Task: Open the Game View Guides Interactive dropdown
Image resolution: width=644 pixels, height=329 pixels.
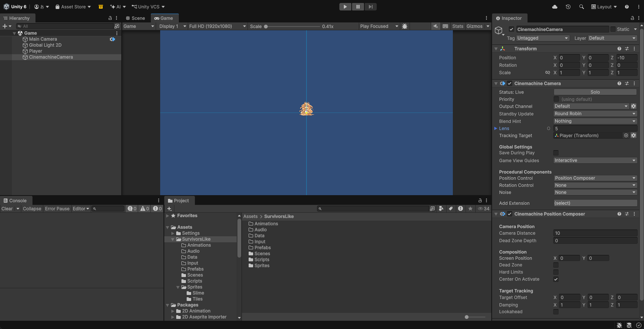Action: tap(595, 160)
